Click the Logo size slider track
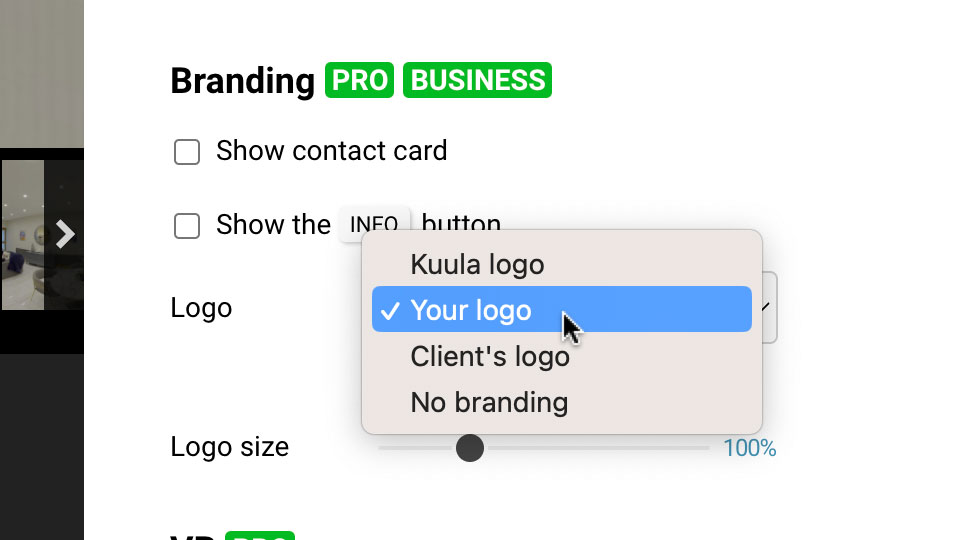Screen dimensions: 960x540 544,448
